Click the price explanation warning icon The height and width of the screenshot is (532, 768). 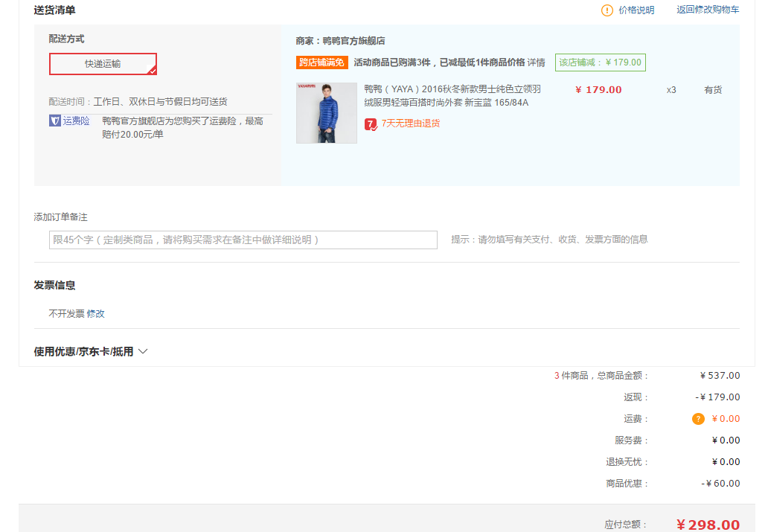tap(607, 10)
